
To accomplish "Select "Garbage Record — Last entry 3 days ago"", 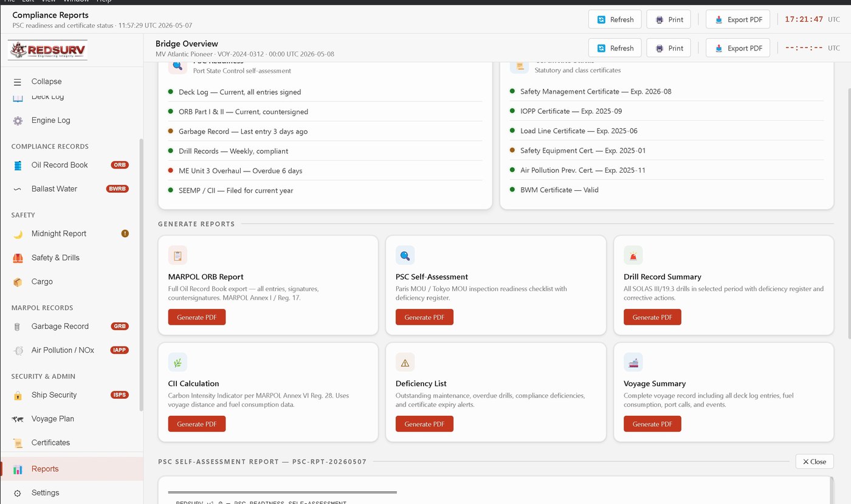I will (325, 131).
